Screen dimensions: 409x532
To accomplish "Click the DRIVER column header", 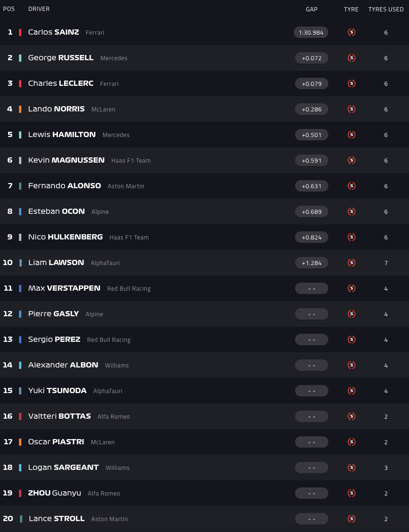I will coord(39,9).
